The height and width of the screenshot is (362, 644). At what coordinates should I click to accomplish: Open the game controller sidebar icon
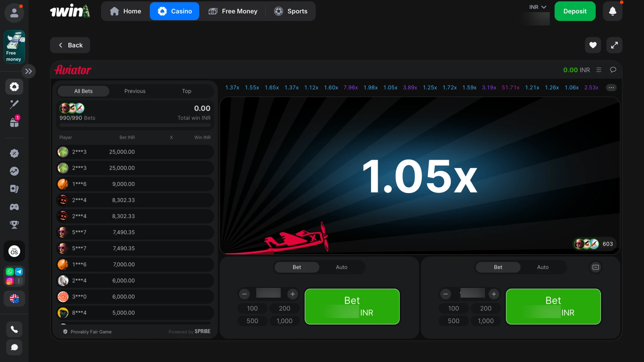pos(14,207)
